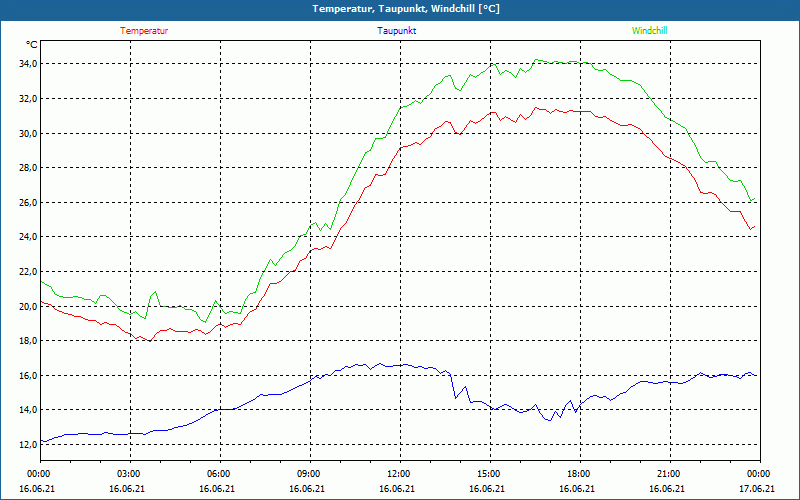Click the 16,0 y-axis label

28,376
